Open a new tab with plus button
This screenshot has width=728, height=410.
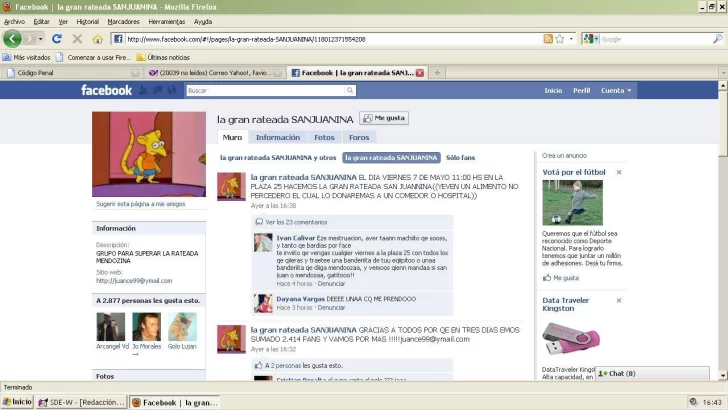coord(437,73)
